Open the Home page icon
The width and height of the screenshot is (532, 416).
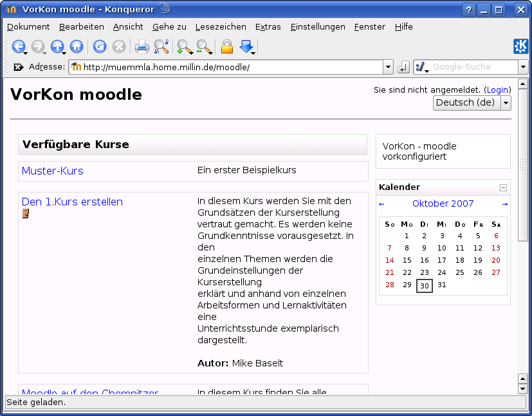click(77, 46)
